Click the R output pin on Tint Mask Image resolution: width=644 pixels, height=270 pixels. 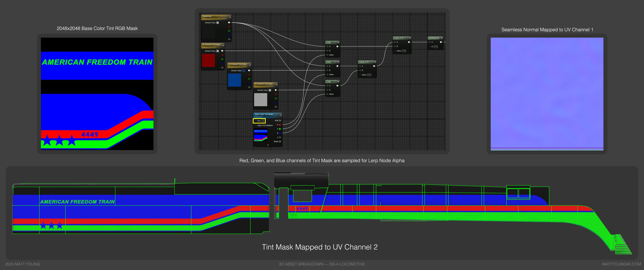(280, 125)
